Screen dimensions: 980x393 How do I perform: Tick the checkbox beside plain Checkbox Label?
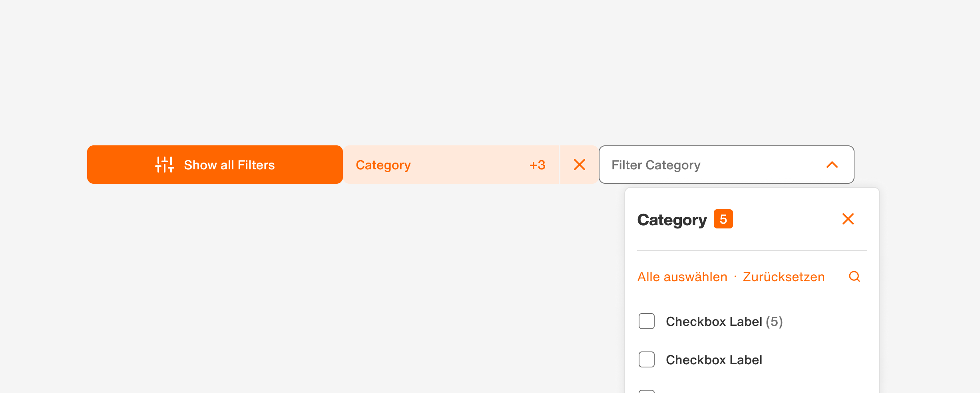[x=646, y=359]
